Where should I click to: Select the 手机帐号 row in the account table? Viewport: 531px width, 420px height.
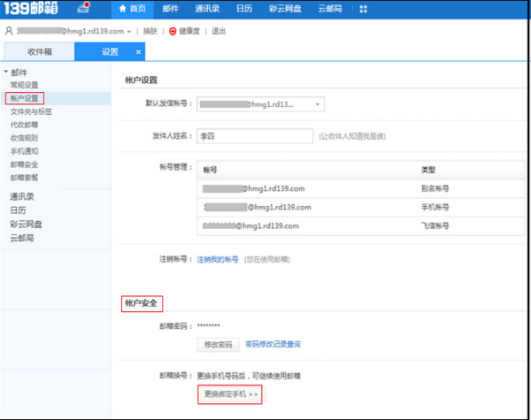pyautogui.click(x=361, y=207)
